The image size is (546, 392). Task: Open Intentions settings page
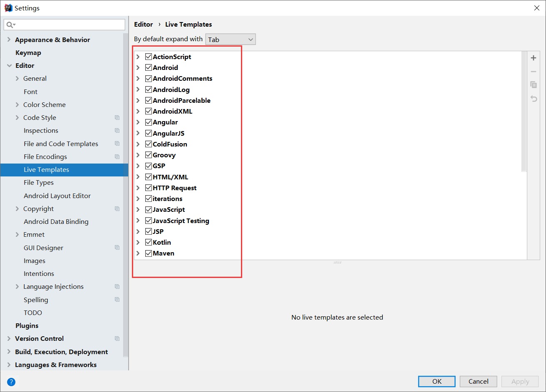click(39, 274)
